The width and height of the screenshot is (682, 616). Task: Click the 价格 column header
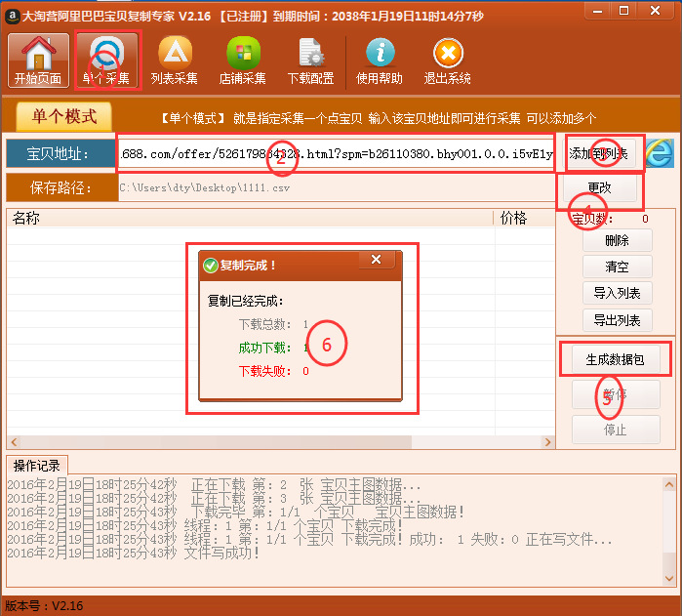(525, 218)
